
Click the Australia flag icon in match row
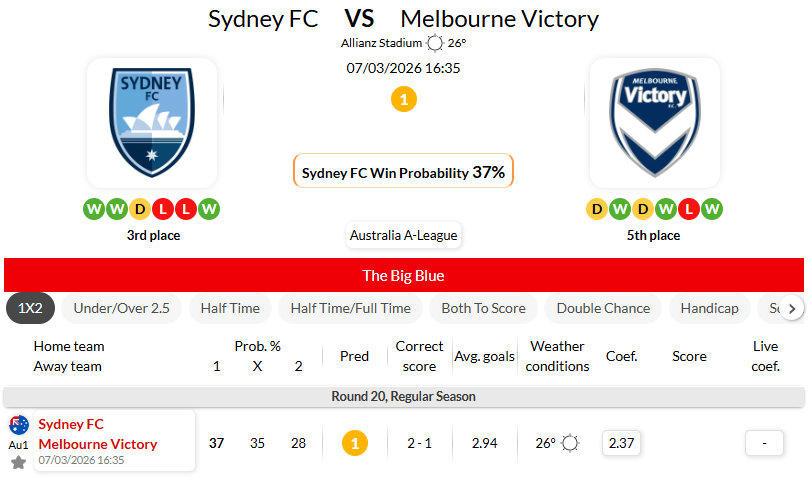pos(19,425)
